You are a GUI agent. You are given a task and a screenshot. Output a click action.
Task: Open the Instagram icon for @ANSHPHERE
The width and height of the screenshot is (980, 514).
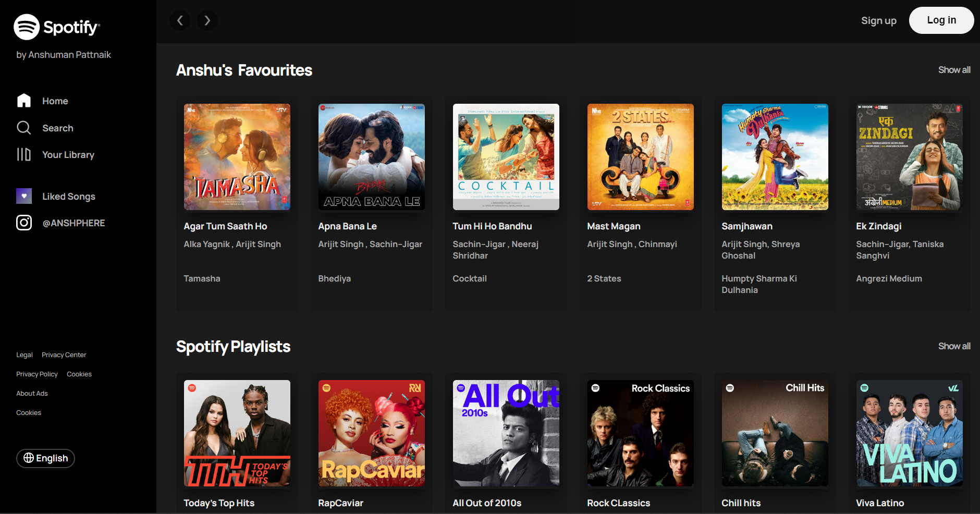[x=24, y=223]
